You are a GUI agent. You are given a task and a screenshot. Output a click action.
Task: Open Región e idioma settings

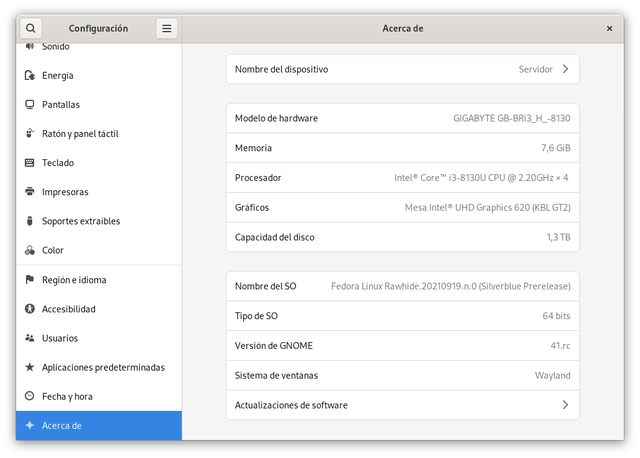(x=99, y=280)
